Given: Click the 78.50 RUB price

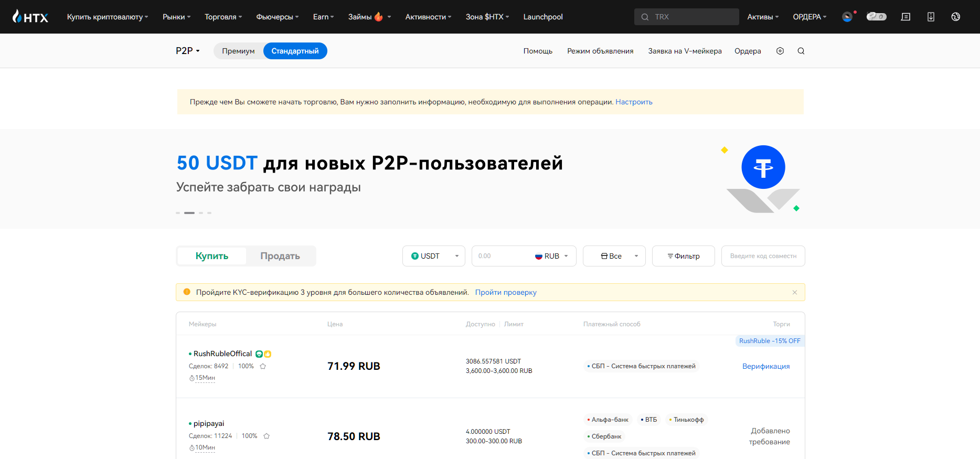Looking at the screenshot, I should click(x=354, y=436).
